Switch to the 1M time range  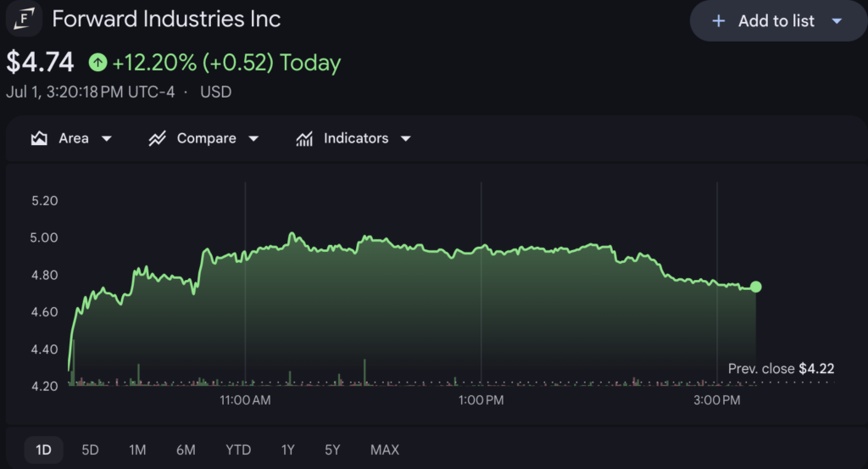[137, 449]
